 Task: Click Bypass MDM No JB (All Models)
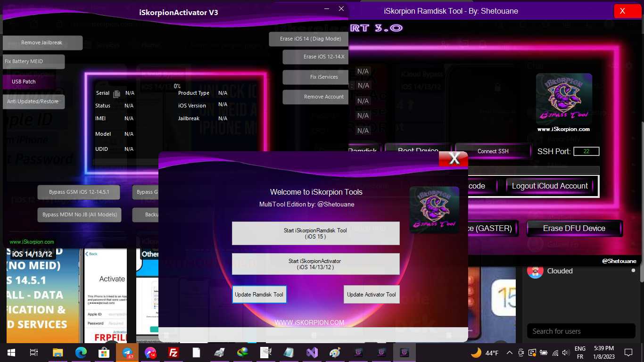[79, 214]
